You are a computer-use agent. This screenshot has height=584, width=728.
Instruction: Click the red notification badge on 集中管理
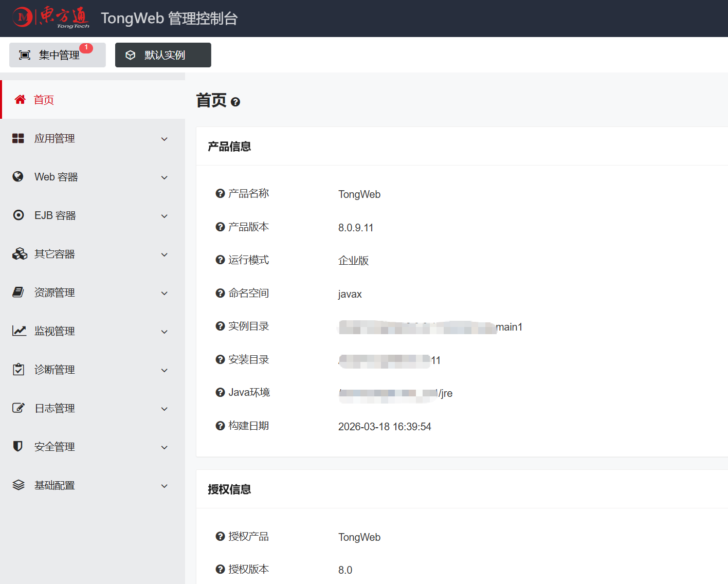[86, 48]
